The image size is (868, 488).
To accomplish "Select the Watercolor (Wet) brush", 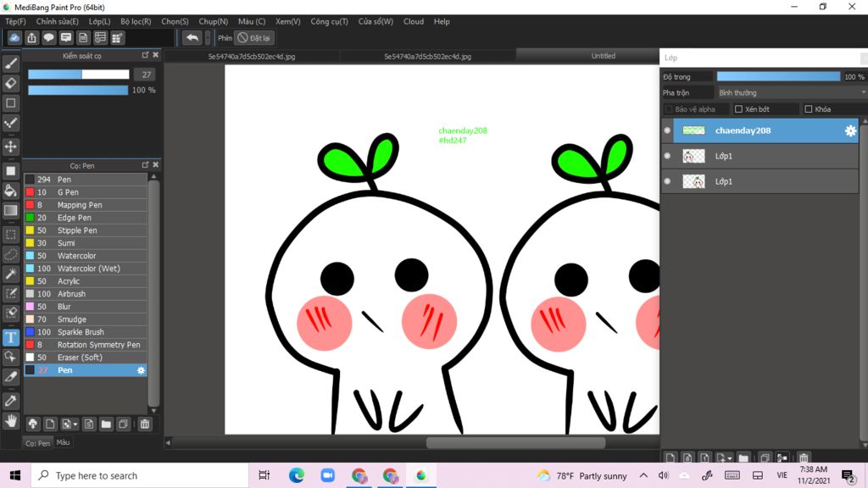I will click(x=86, y=269).
